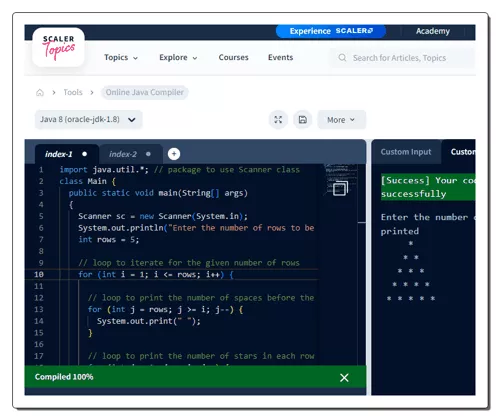
Task: Click the Tools breadcrumb link
Action: pos(73,92)
